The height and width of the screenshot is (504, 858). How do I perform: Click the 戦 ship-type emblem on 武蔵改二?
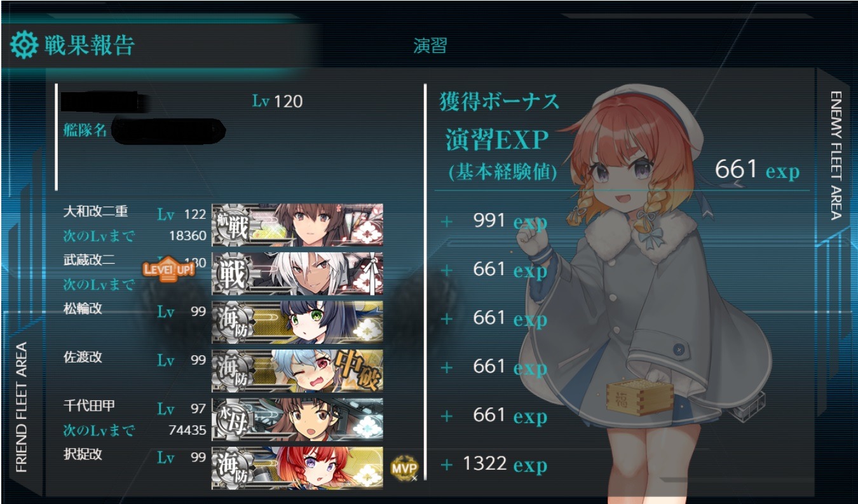[x=232, y=274]
